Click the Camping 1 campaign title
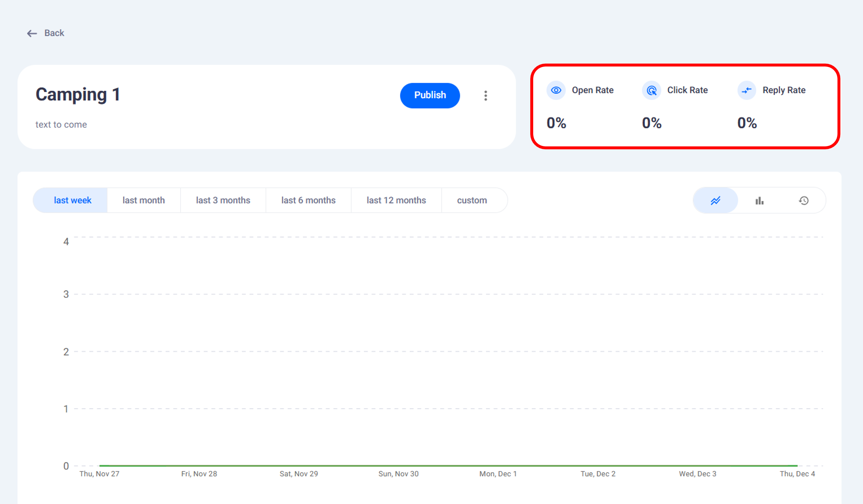This screenshot has height=504, width=863. [x=78, y=95]
